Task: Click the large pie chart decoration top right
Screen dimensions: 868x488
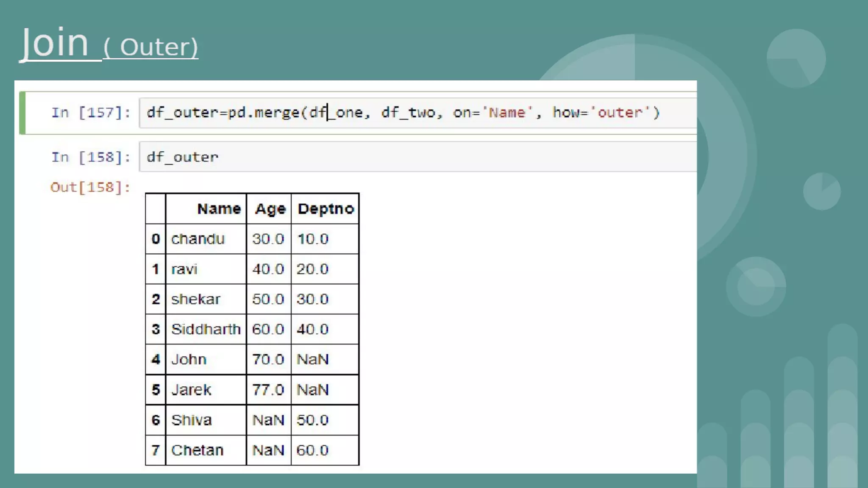Action: (796, 58)
